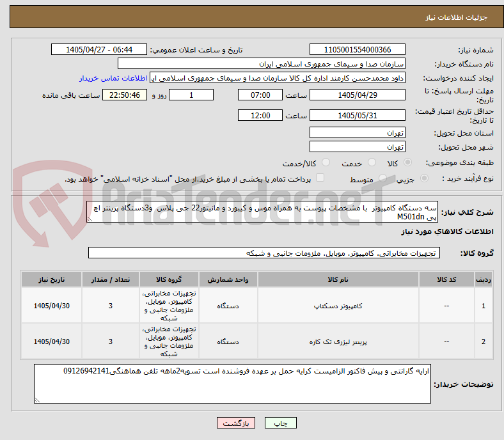Click the buyer notes text area

(x=232, y=384)
